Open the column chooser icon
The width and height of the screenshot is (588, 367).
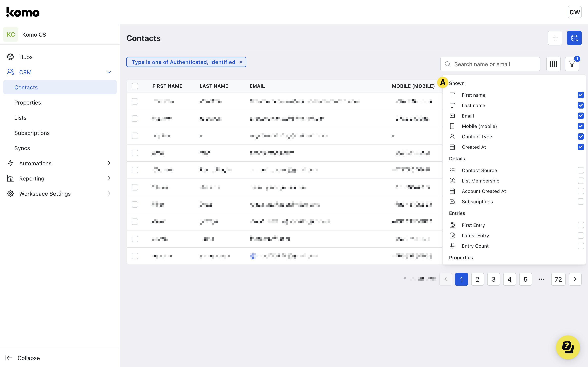point(553,64)
